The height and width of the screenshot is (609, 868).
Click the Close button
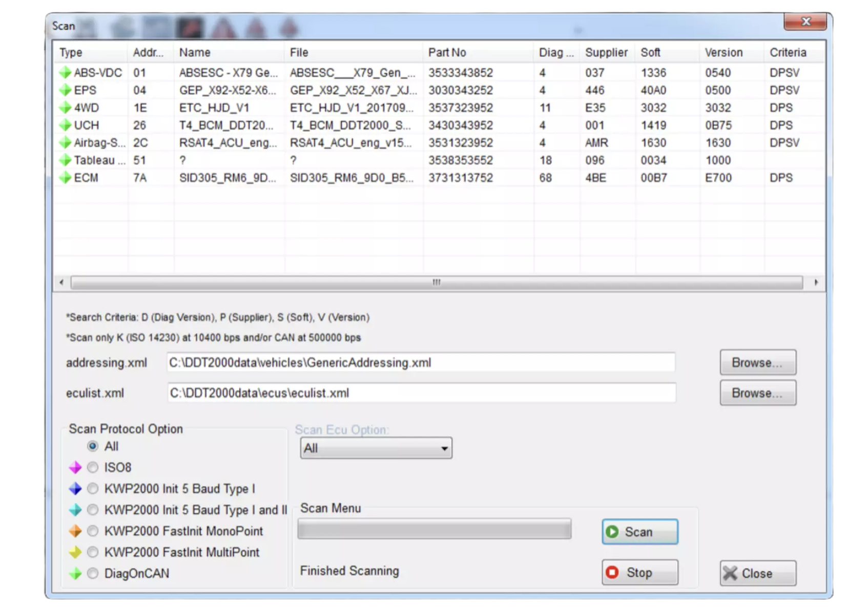[x=758, y=573]
